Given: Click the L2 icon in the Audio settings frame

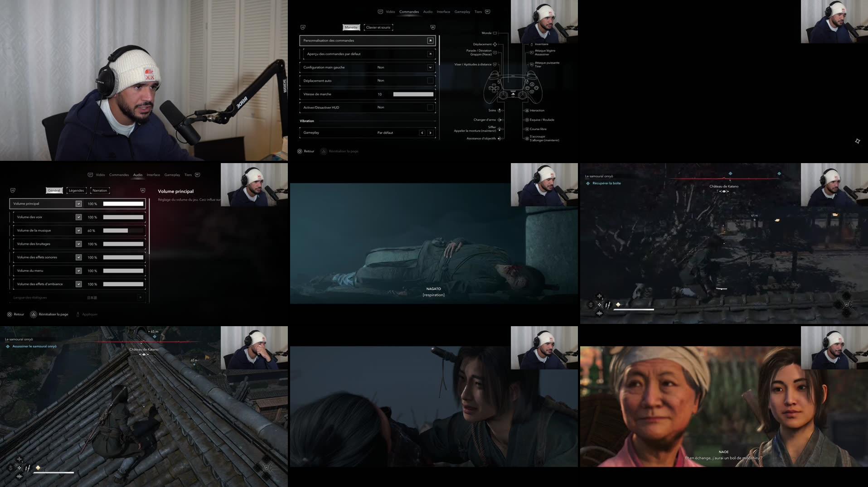Looking at the screenshot, I should pos(13,190).
